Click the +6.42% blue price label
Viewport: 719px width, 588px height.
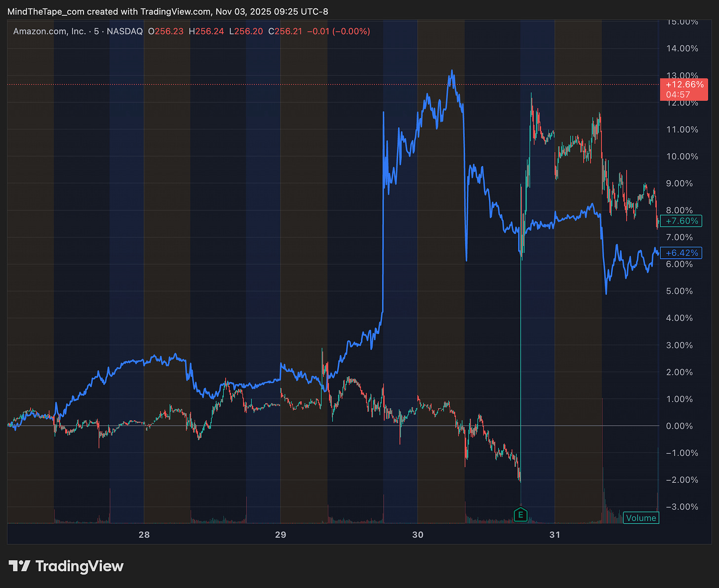click(681, 253)
